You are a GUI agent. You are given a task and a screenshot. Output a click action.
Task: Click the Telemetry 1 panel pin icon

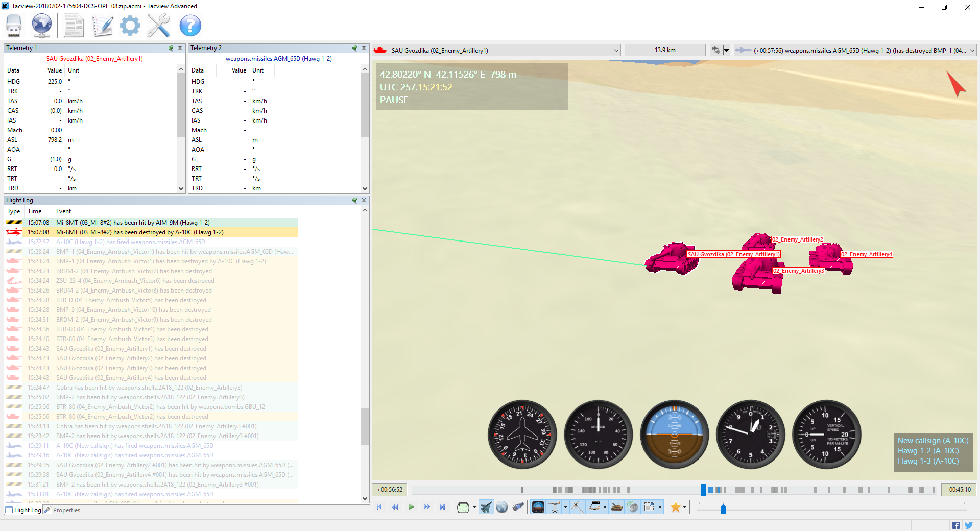(x=171, y=48)
